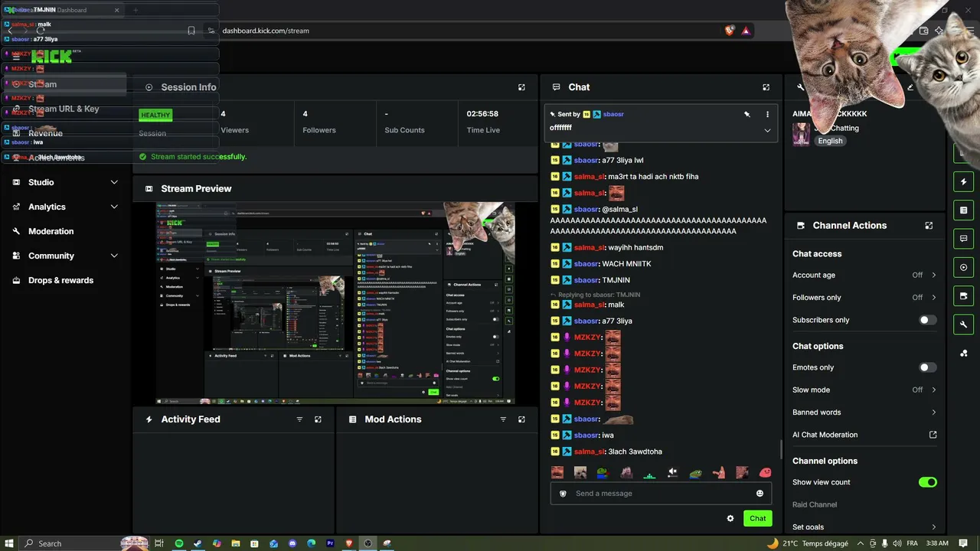980x551 pixels.
Task: Send the muted speaker quick emote
Action: click(x=672, y=473)
